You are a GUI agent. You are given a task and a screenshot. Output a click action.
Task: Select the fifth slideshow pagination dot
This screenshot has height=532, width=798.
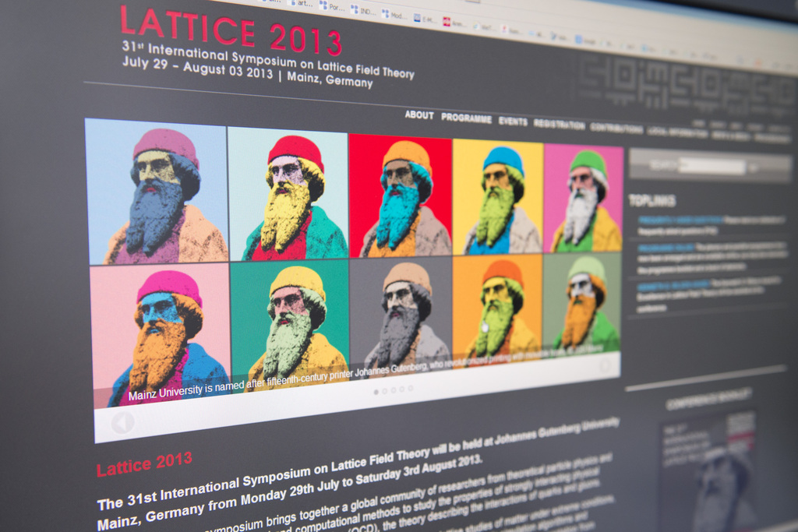click(411, 388)
